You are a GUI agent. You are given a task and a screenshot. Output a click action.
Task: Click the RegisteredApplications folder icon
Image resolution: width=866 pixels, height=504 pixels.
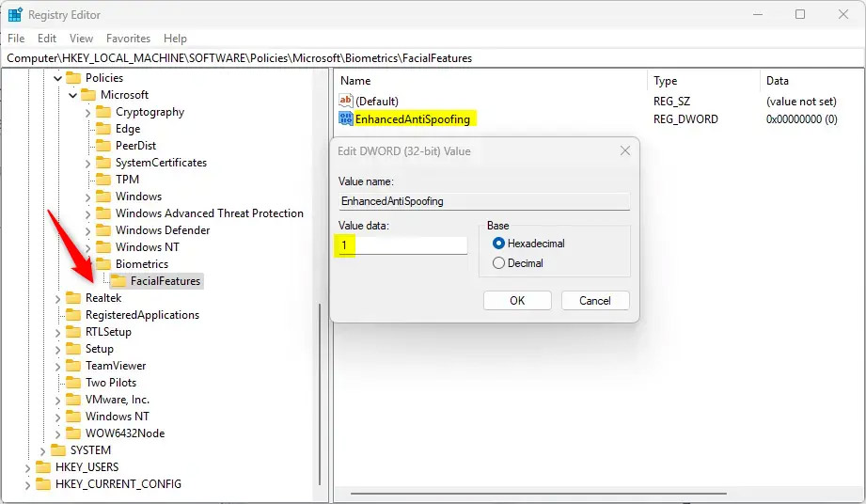pyautogui.click(x=73, y=315)
